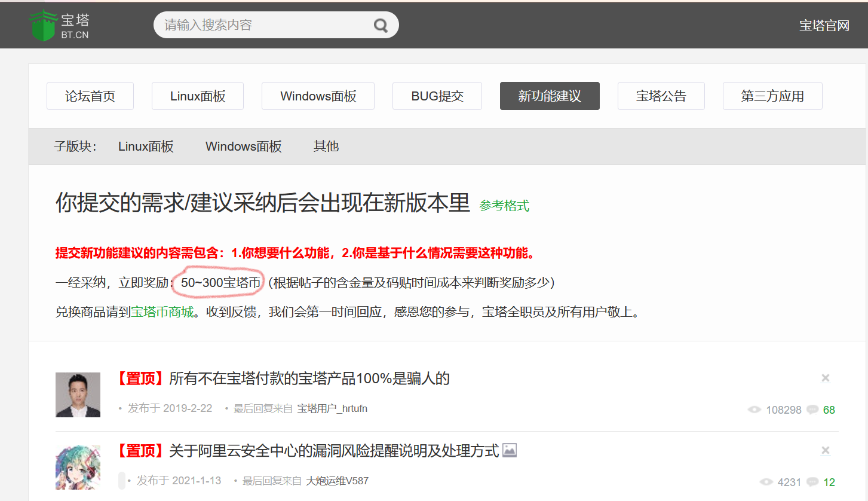
Task: Filter by Linux面板 sub-forum
Action: click(x=146, y=146)
